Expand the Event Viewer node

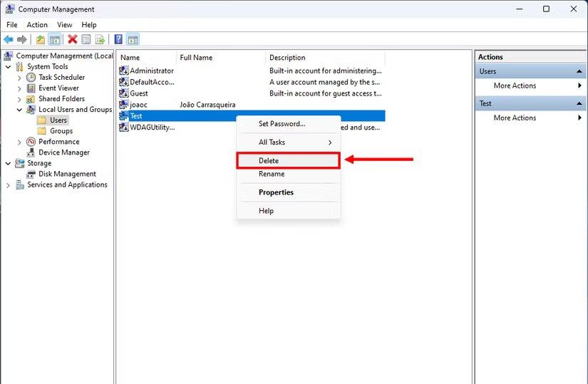19,88
